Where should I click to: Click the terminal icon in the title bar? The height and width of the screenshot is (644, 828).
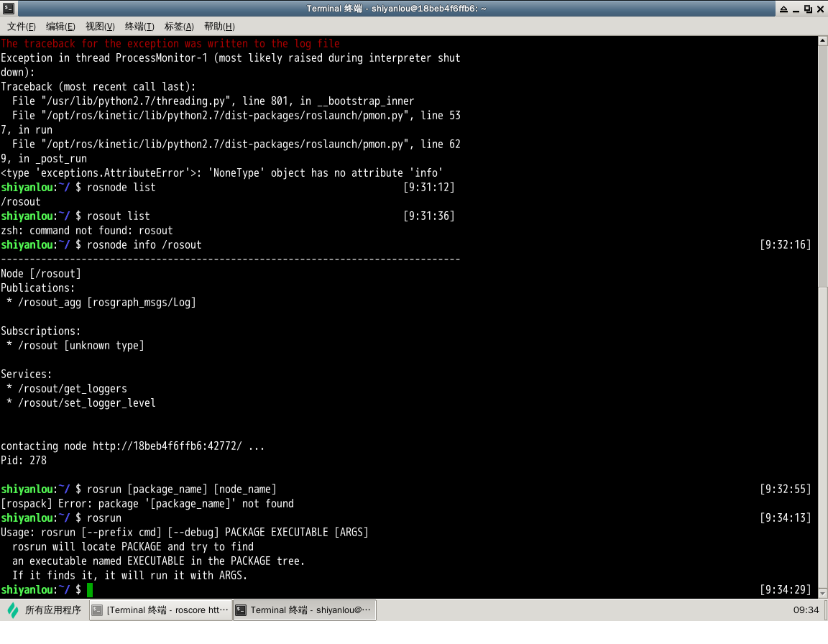[7, 9]
